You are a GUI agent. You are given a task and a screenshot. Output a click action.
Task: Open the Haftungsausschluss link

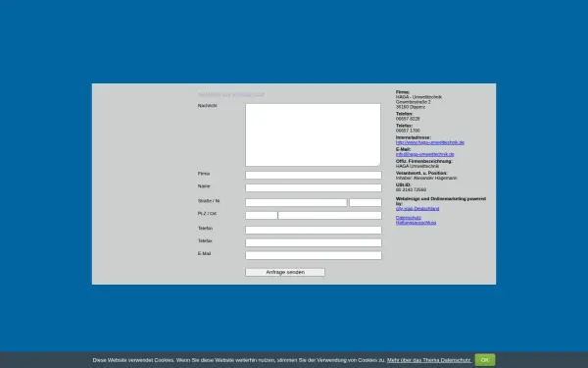click(x=416, y=223)
